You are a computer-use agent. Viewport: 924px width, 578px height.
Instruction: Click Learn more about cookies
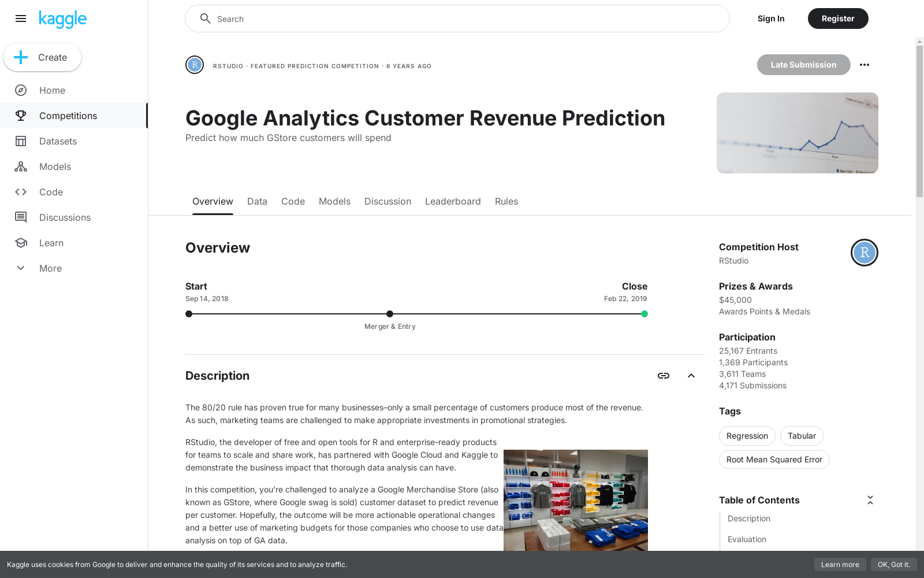click(840, 565)
